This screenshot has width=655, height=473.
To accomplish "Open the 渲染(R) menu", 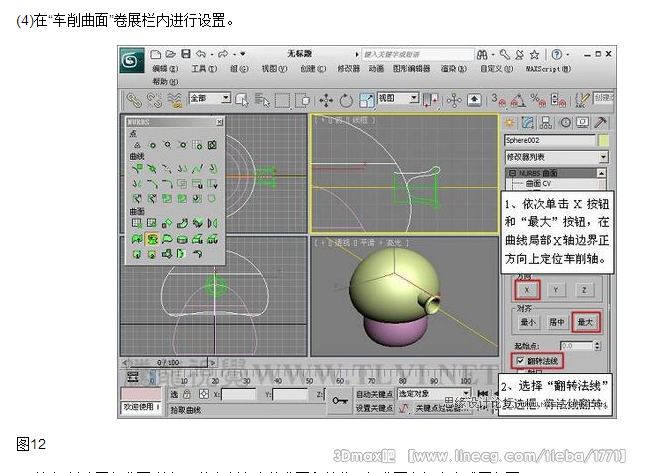I will (x=454, y=69).
